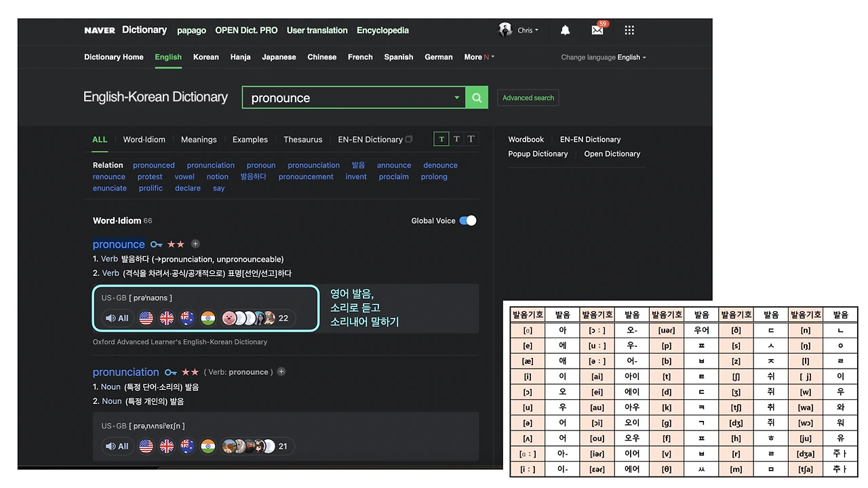Open the blue headword pronounce entry
The image size is (868, 488).
pos(119,244)
